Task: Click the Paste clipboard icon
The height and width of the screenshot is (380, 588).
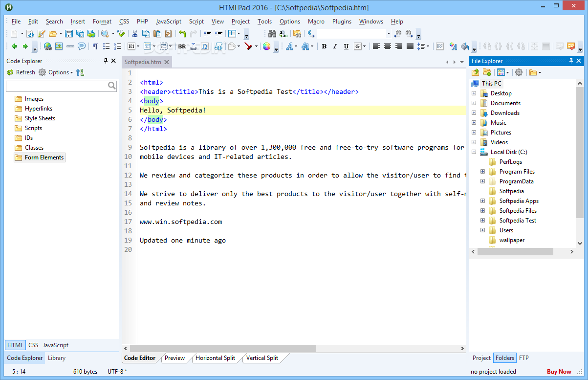Action: coord(157,34)
